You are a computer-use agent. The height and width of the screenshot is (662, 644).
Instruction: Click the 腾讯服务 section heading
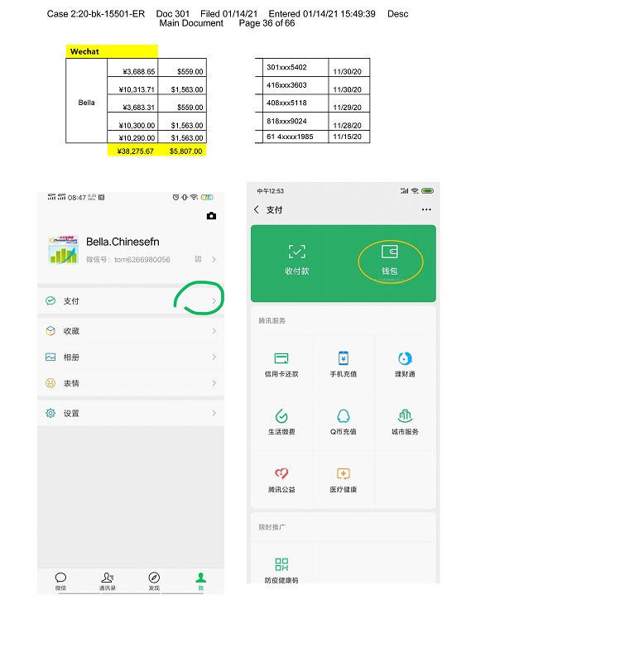[272, 320]
